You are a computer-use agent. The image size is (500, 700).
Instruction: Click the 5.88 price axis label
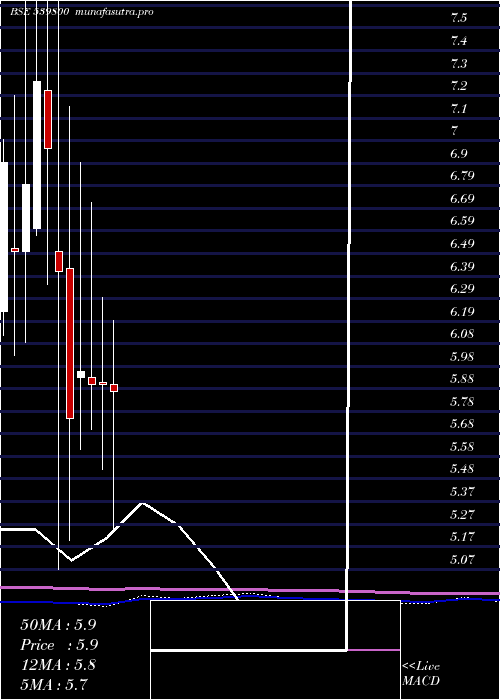point(462,379)
